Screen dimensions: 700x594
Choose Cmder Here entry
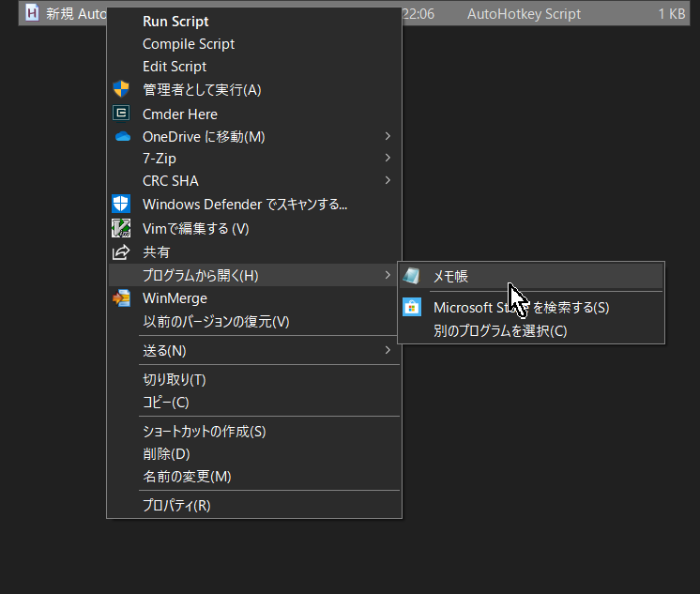(254, 114)
